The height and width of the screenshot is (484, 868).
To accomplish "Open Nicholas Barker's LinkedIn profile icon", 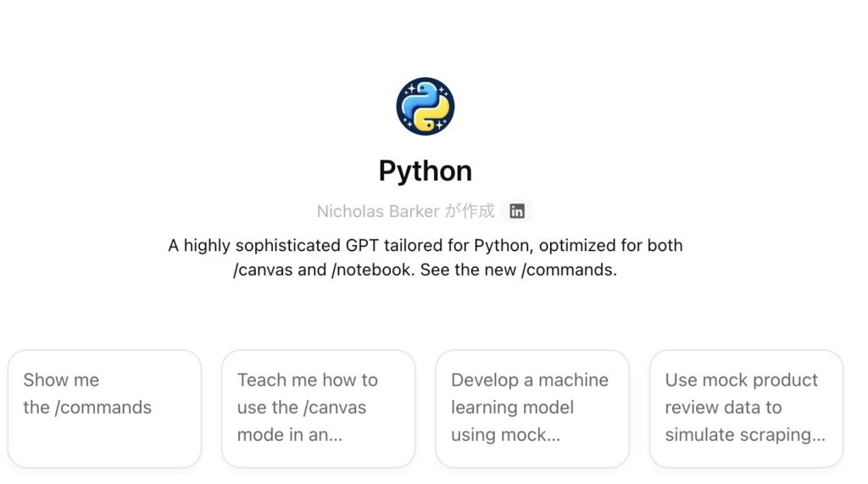I will point(517,211).
